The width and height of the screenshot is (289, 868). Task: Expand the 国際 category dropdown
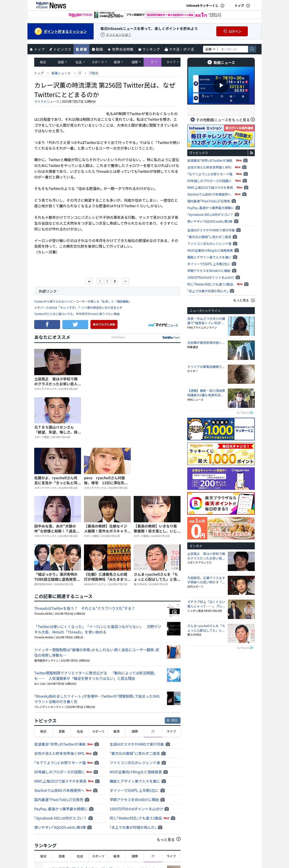click(136, 62)
